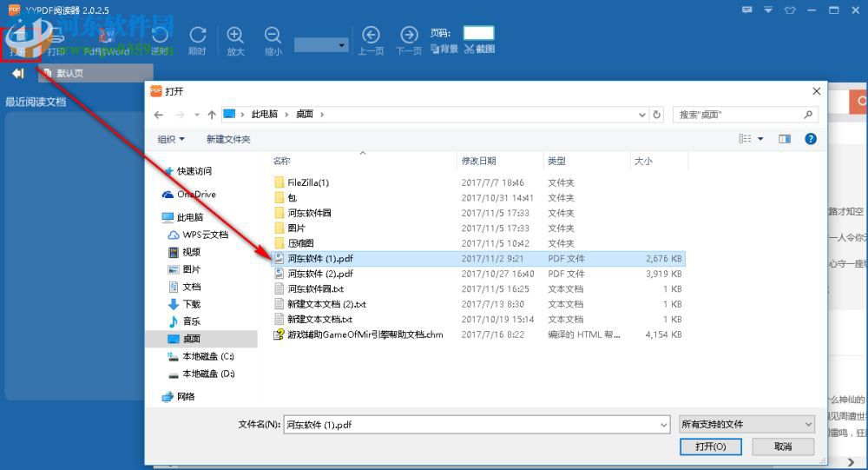Select 本地磁盘 (D:) in the navigation tree

tap(208, 374)
